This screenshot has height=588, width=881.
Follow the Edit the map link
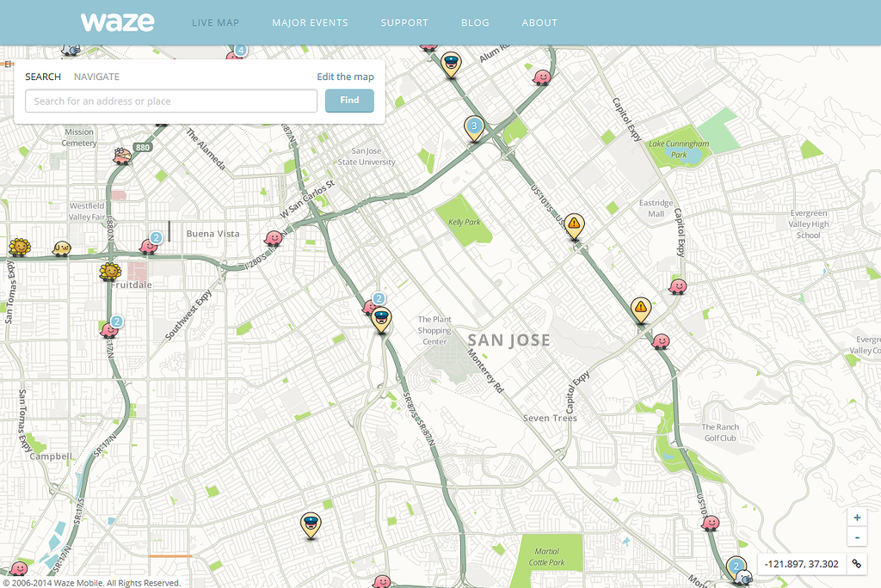(x=345, y=77)
